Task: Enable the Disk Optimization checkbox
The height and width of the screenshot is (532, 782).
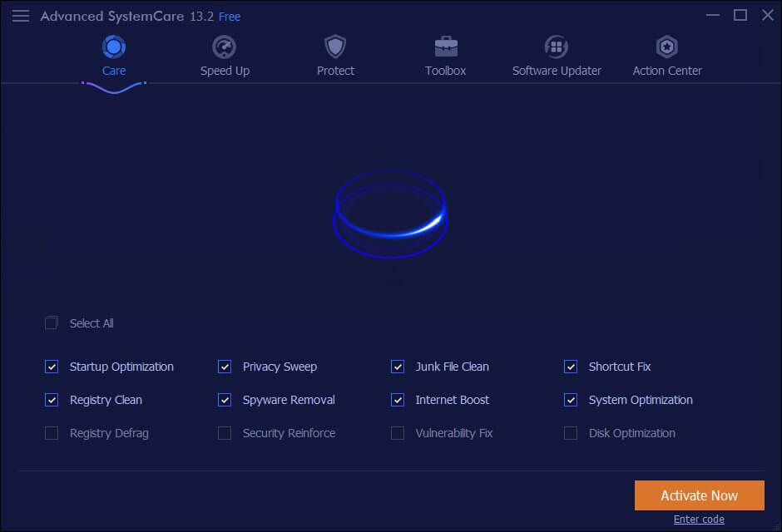Action: tap(571, 433)
